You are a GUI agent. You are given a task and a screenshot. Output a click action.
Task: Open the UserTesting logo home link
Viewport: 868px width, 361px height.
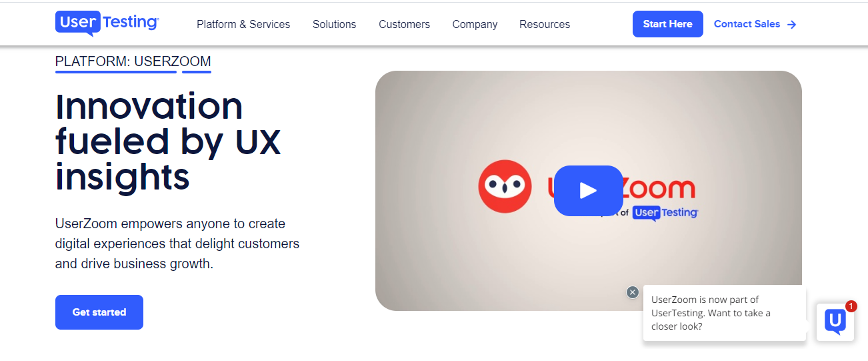(x=107, y=23)
